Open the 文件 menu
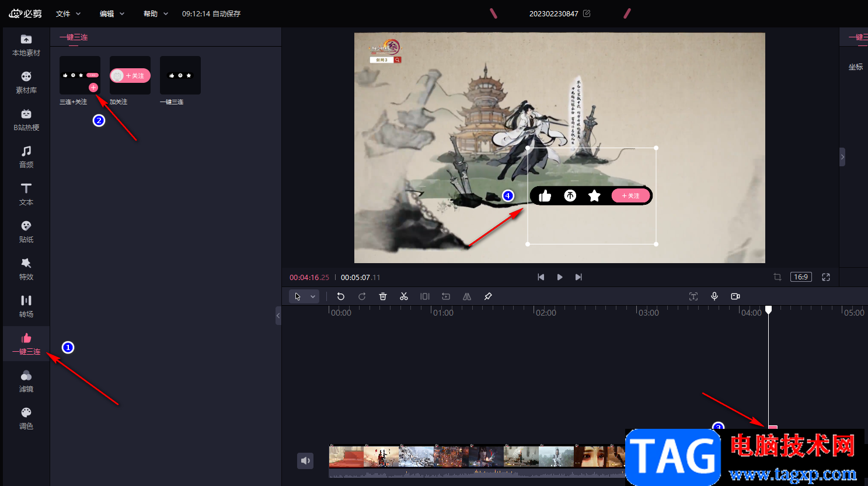 tap(68, 13)
